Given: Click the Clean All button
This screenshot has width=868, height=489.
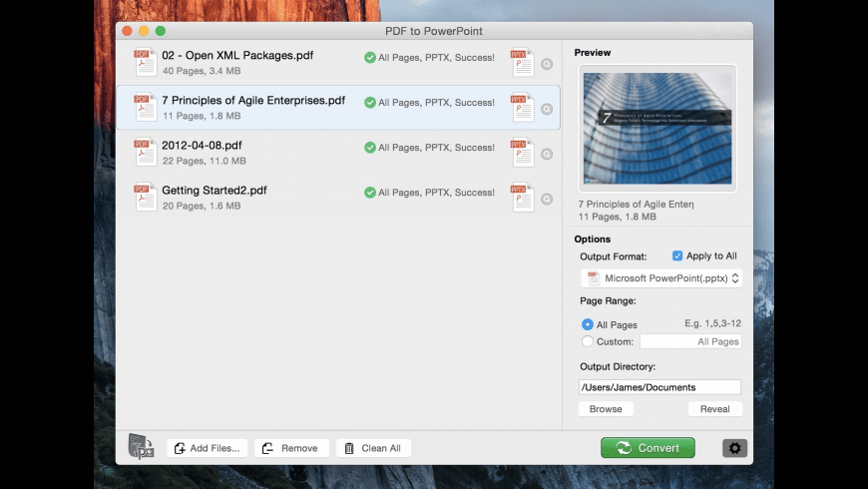Looking at the screenshot, I should point(373,448).
